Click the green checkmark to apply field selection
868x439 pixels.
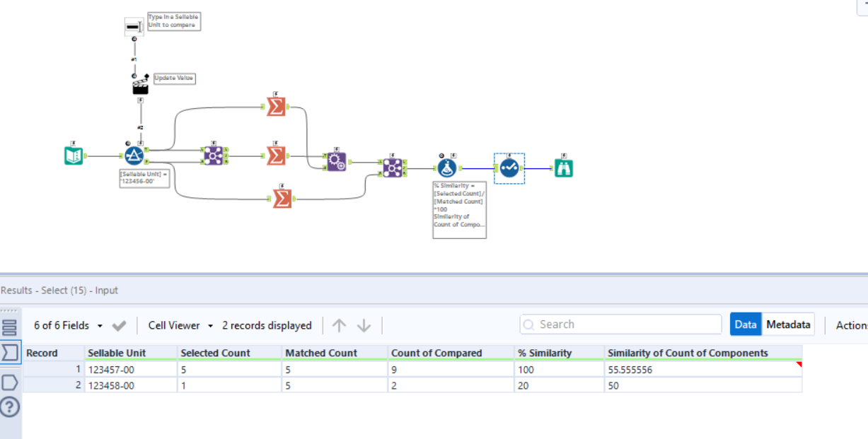119,325
